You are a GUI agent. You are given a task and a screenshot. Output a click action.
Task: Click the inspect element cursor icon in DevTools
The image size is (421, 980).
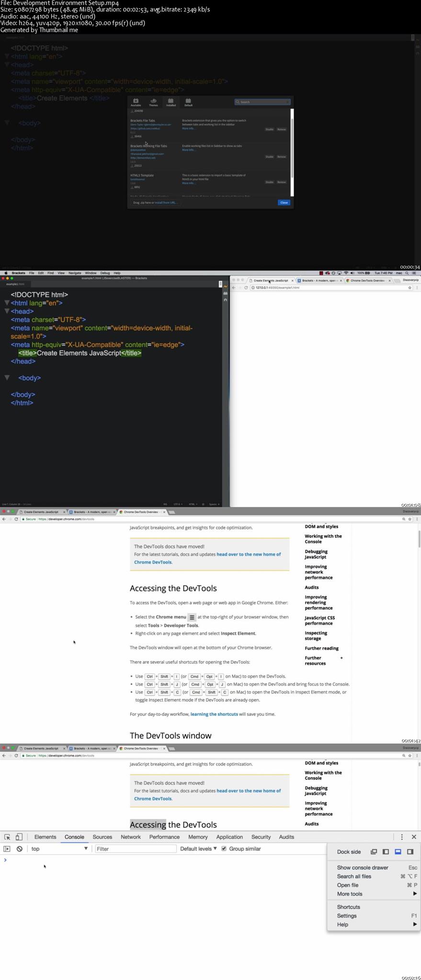click(x=7, y=837)
